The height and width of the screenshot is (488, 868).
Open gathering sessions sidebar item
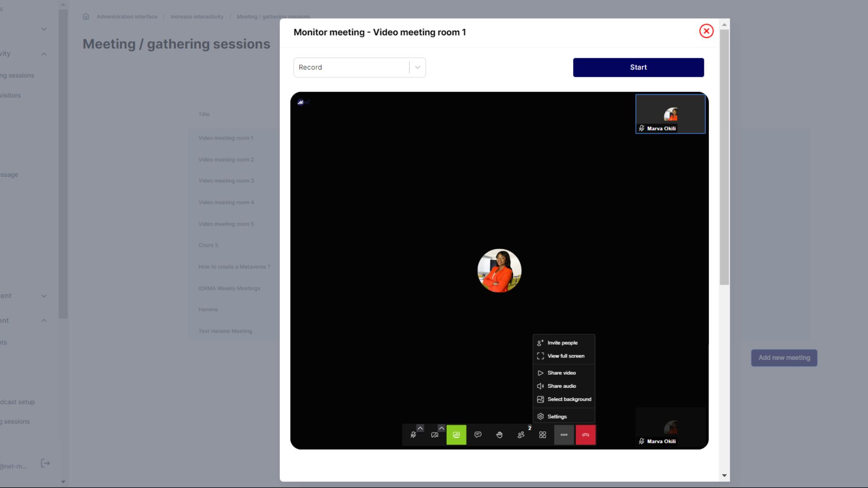(x=17, y=75)
